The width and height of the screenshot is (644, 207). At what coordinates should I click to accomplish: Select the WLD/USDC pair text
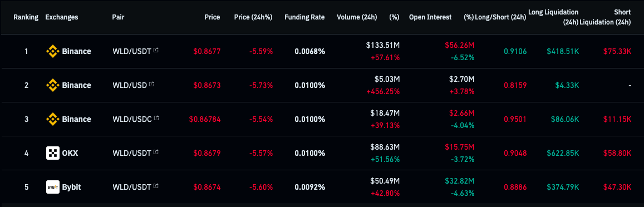[132, 119]
